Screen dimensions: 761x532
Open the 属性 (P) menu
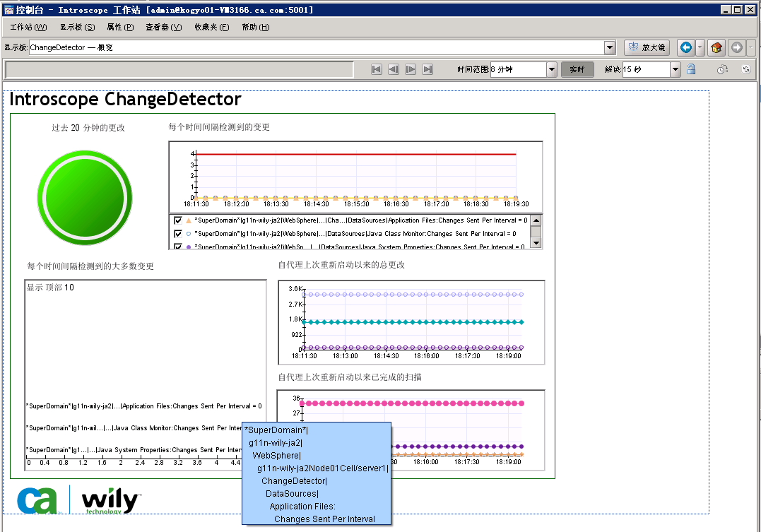click(120, 27)
